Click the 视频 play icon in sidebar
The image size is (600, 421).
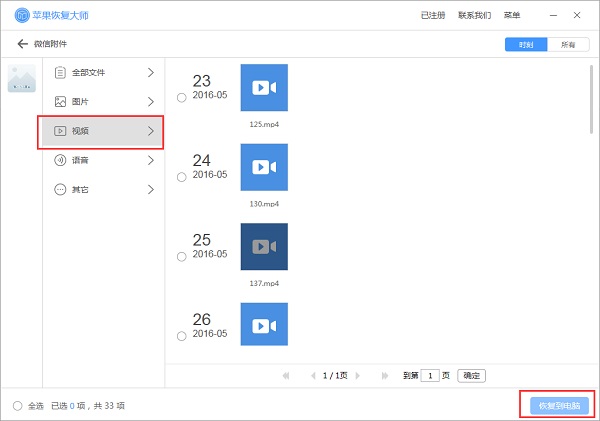point(60,131)
